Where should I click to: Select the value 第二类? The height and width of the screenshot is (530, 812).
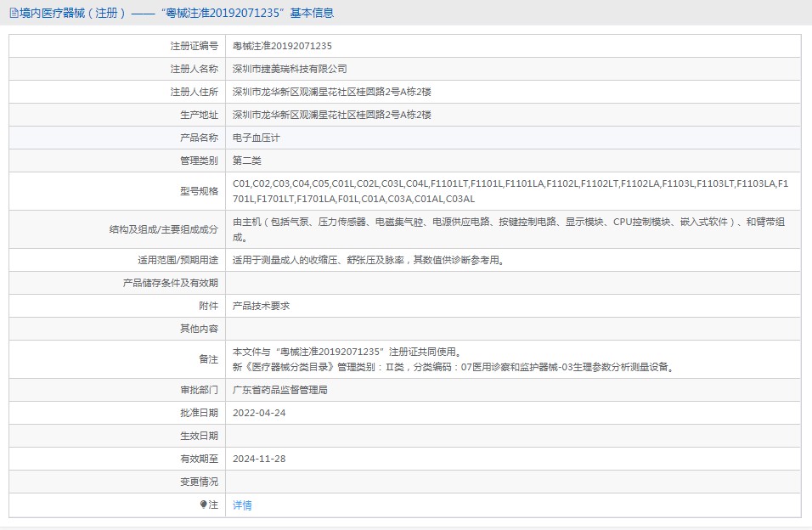[x=247, y=161]
